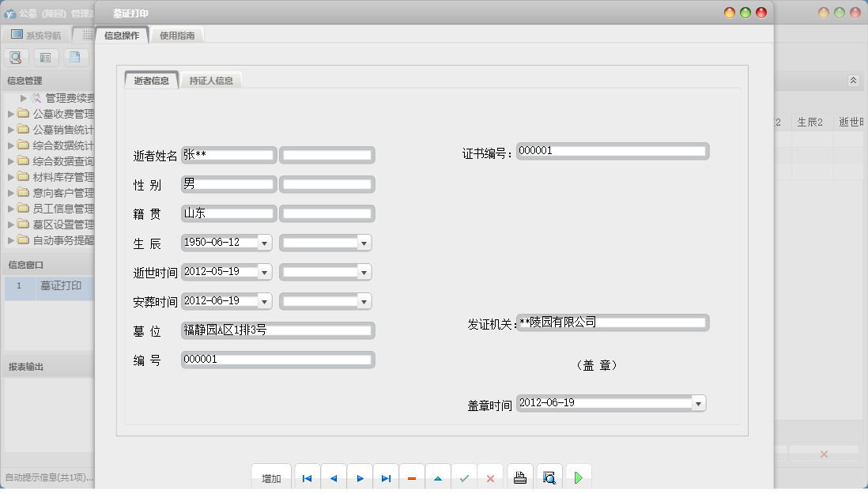The image size is (868, 494).
Task: Click the 证书编号 input field
Action: pyautogui.click(x=613, y=151)
